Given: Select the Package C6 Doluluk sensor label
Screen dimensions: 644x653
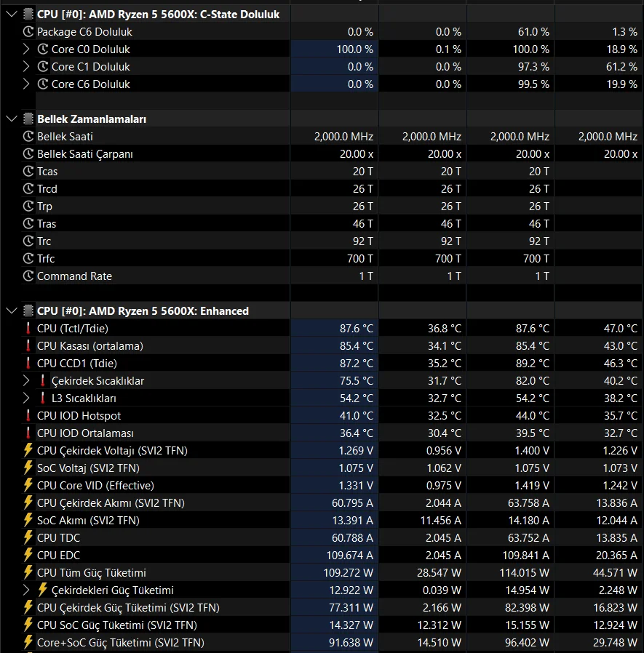Looking at the screenshot, I should coord(84,32).
